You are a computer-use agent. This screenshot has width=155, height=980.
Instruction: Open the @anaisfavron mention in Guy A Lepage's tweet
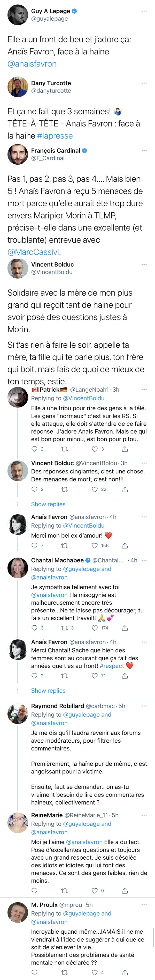pyautogui.click(x=32, y=64)
